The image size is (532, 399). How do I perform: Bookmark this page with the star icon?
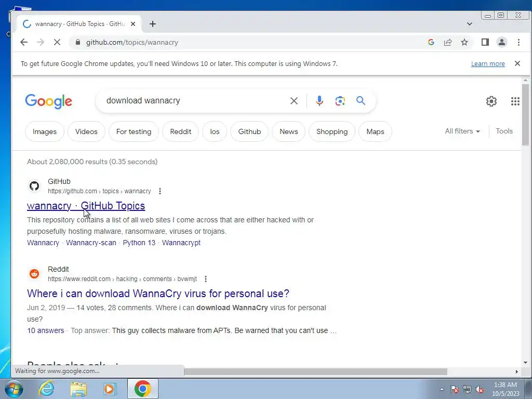464,42
